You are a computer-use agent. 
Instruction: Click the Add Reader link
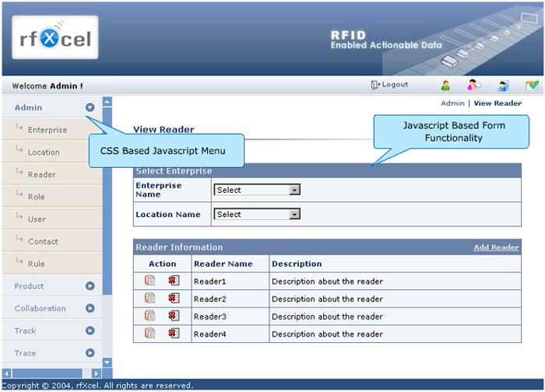tap(497, 247)
